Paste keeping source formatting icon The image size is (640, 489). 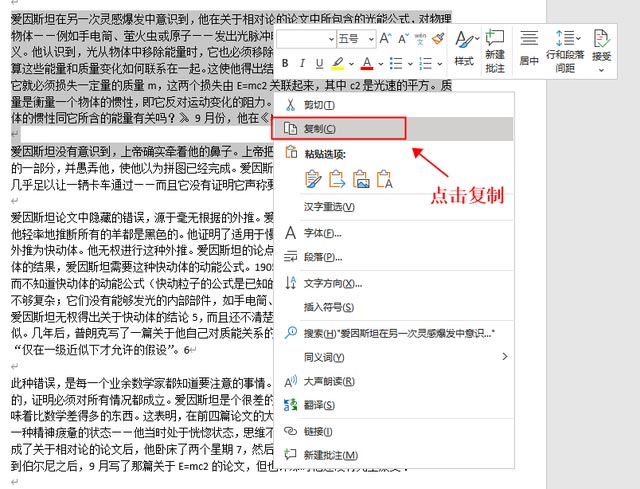coord(313,179)
